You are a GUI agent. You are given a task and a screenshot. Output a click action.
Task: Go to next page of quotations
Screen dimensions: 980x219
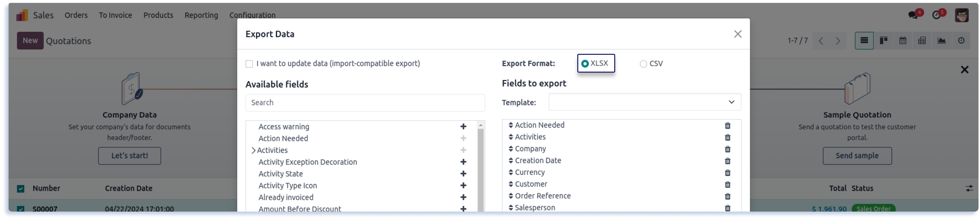point(838,41)
